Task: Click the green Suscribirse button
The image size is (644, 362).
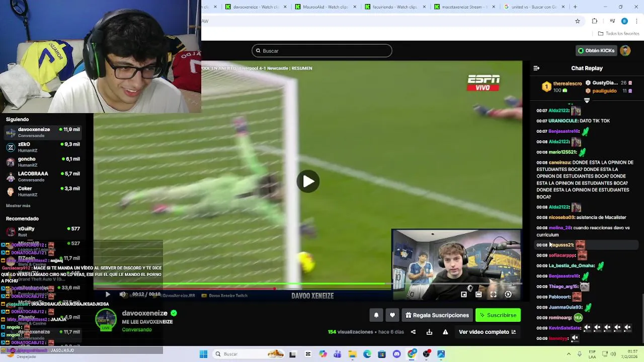Action: click(498, 315)
